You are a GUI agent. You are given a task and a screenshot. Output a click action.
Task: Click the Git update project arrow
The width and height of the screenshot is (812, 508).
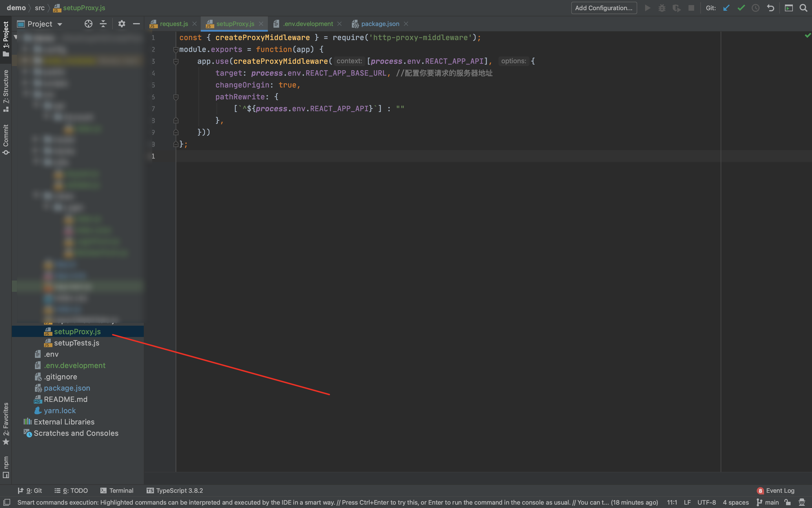click(727, 8)
